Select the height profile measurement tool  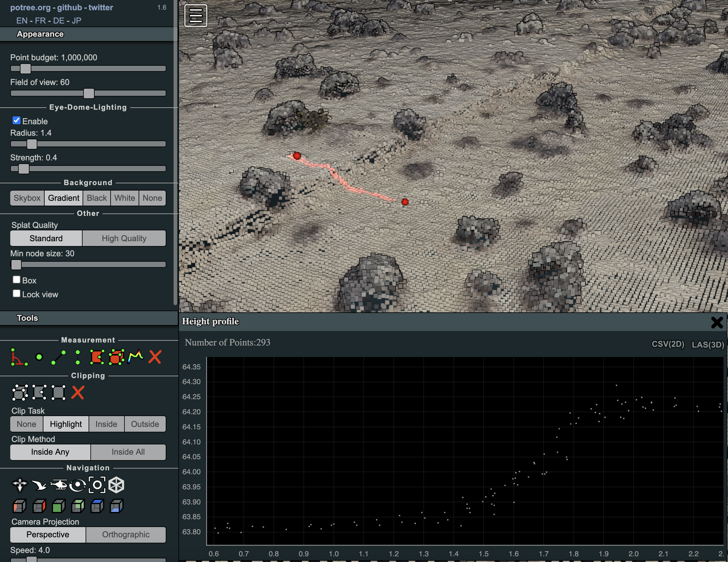[x=136, y=357]
